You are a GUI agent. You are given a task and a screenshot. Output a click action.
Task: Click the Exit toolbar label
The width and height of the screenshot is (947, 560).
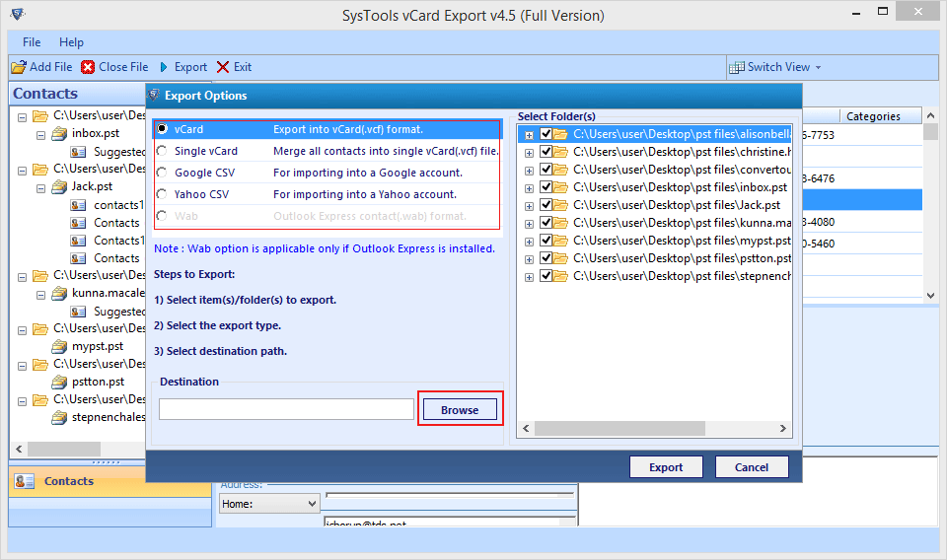tap(243, 67)
